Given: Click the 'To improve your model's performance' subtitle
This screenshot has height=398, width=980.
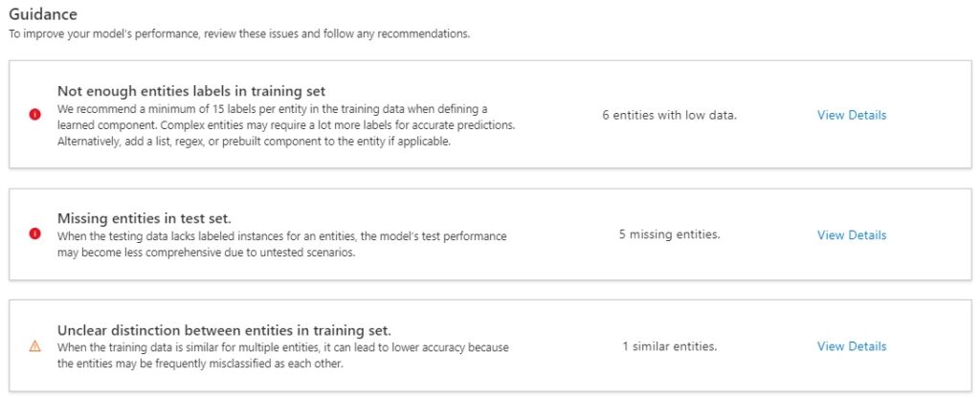Looking at the screenshot, I should tap(239, 33).
